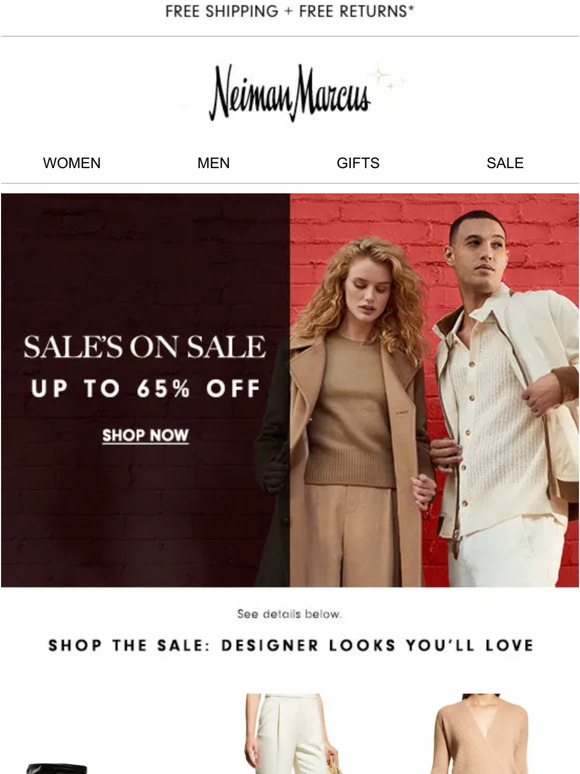Click the man in cream jacket
The image size is (580, 774).
coord(504,399)
